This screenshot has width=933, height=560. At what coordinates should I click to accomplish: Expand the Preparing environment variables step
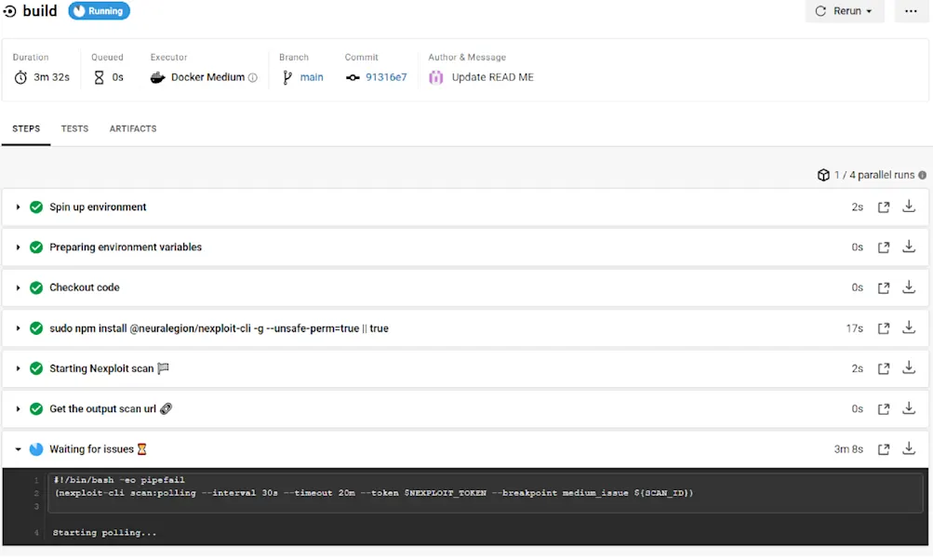pyautogui.click(x=17, y=247)
